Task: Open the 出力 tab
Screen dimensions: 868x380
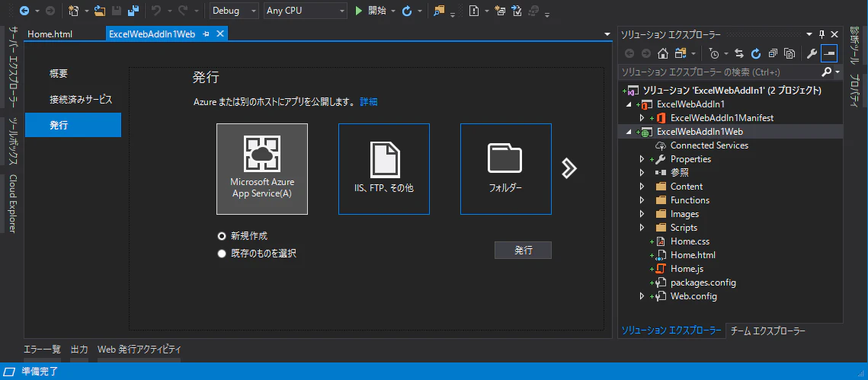Action: [79, 349]
